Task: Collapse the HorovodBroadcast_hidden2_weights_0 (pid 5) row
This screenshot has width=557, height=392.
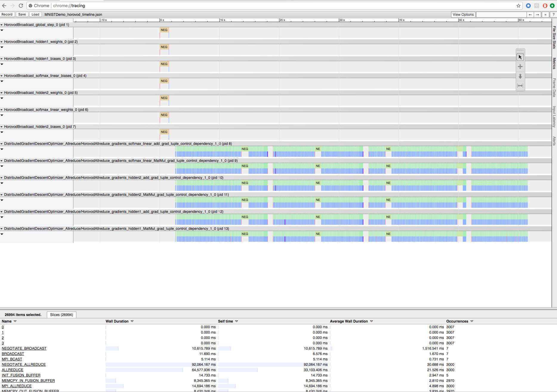Action: click(2, 93)
